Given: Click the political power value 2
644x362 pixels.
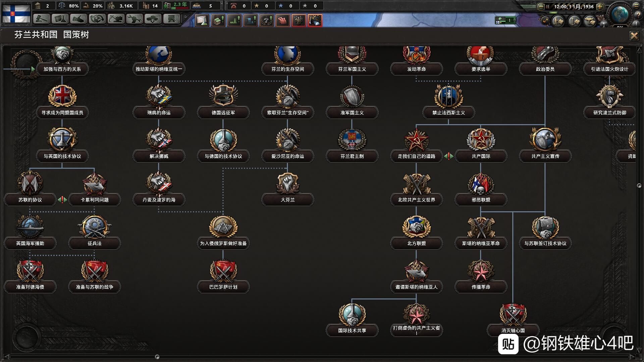Looking at the screenshot, I should pos(43,6).
